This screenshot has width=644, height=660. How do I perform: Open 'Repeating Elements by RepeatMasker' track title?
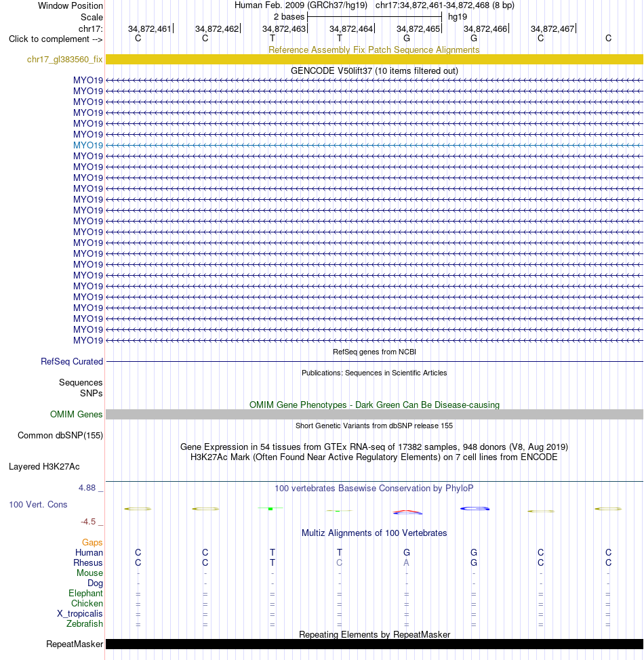tap(374, 634)
